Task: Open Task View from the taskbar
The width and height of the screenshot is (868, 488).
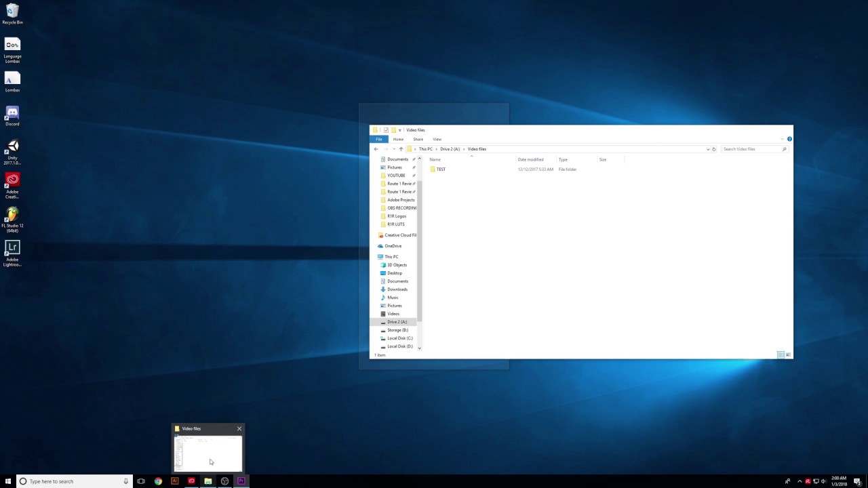Action: (141, 481)
